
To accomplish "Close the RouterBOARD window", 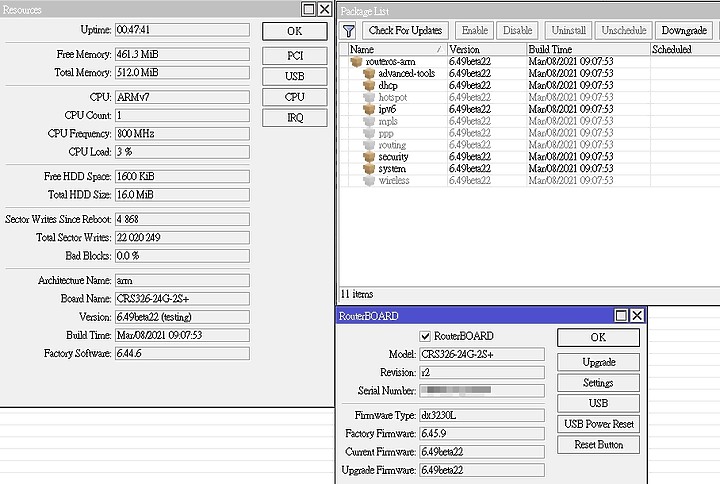I will 637,315.
